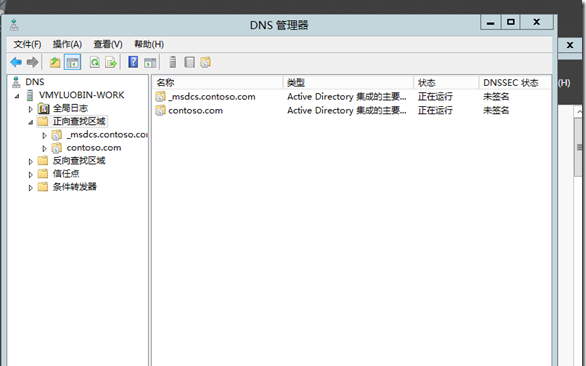The height and width of the screenshot is (366, 586).
Task: Click VMYLUOBIN-WORK server icon in tree
Action: pos(30,95)
